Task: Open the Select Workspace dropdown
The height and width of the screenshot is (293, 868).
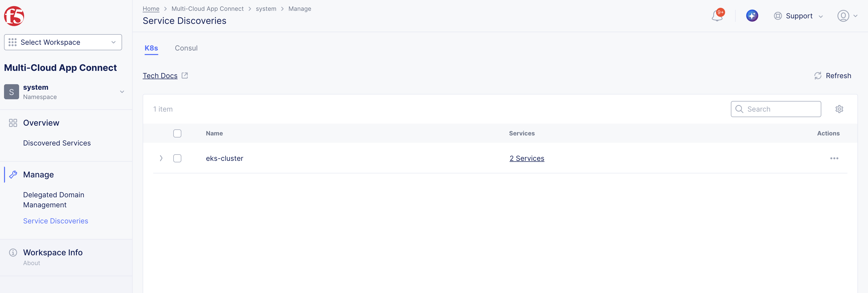Action: point(63,42)
